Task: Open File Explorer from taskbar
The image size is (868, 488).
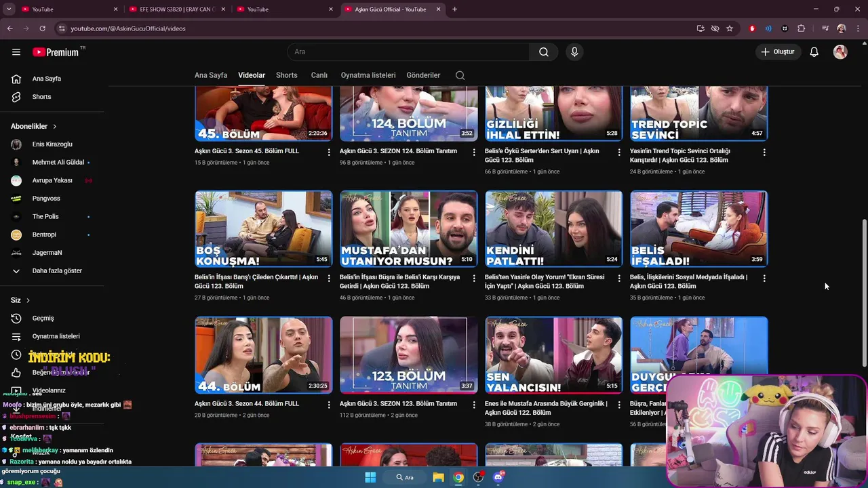Action: click(439, 477)
